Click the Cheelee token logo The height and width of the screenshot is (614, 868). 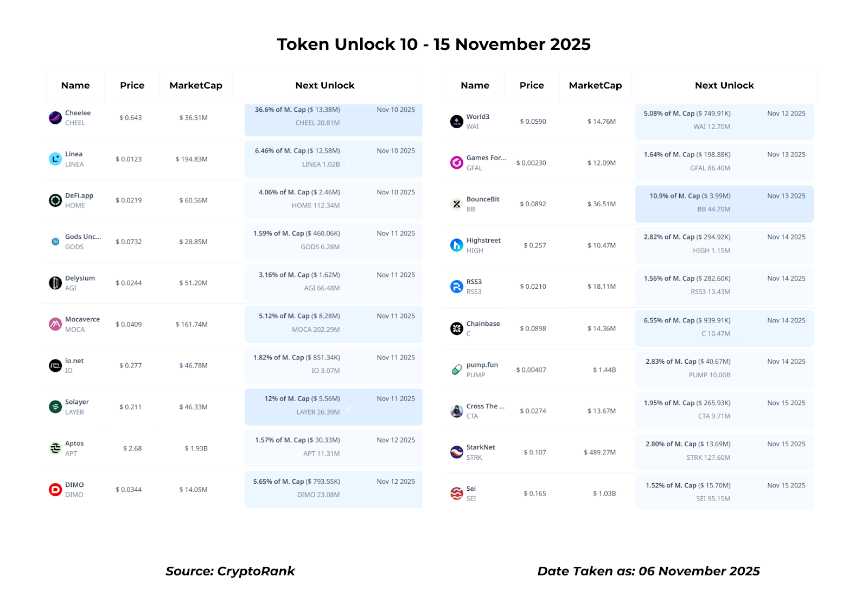click(x=55, y=118)
